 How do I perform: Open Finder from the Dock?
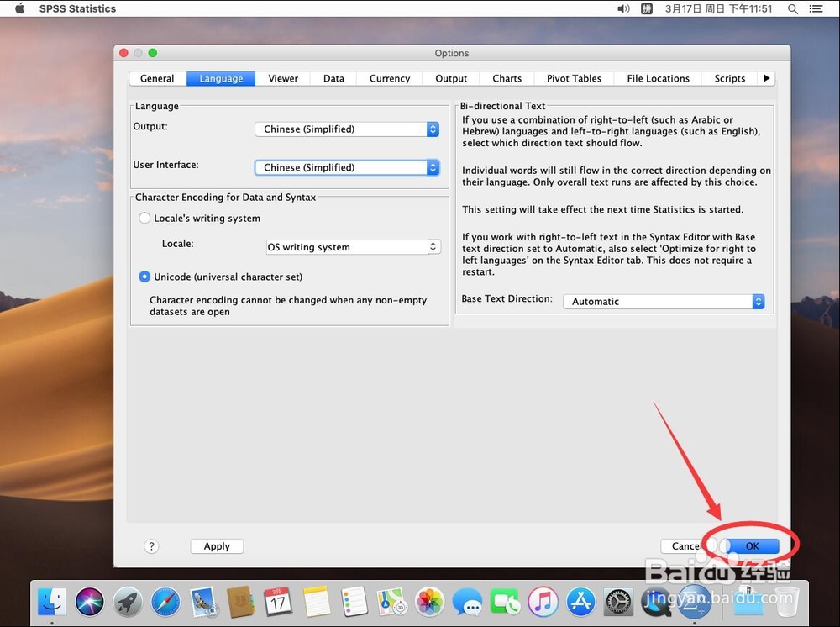point(52,601)
